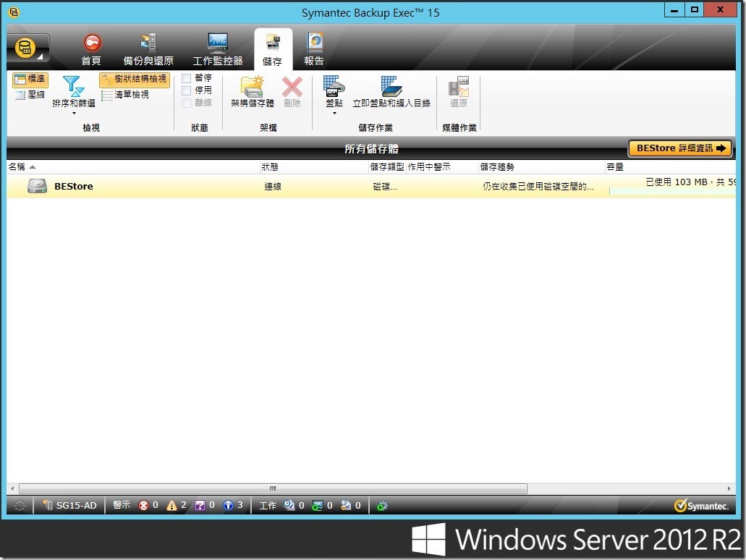Open BEStore 詳細資訊 details
Viewport: 746px width, 560px height.
[680, 148]
